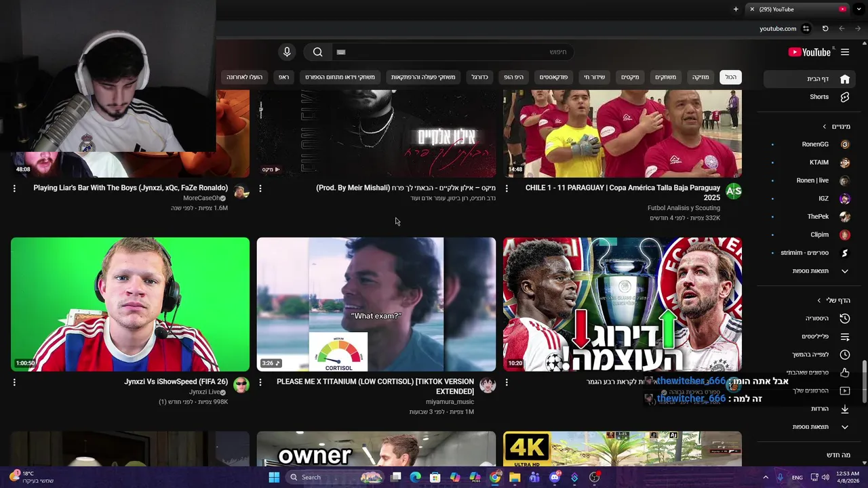Open the Ronen | live subscription
This screenshot has width=868, height=488.
tap(810, 180)
